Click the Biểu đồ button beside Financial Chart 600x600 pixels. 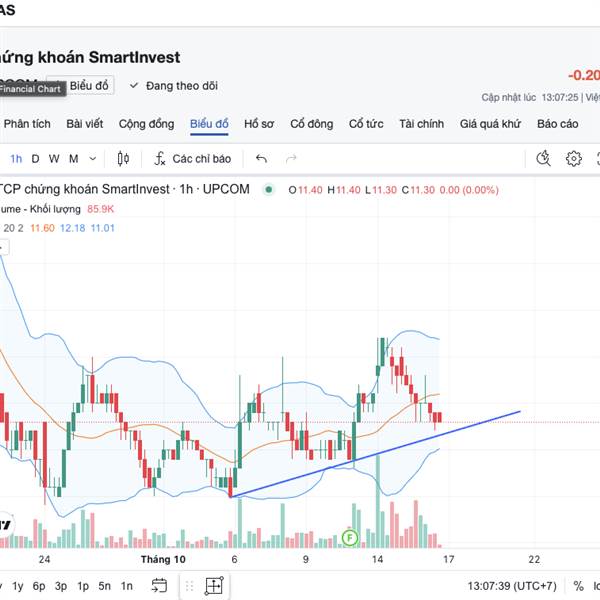tap(89, 85)
